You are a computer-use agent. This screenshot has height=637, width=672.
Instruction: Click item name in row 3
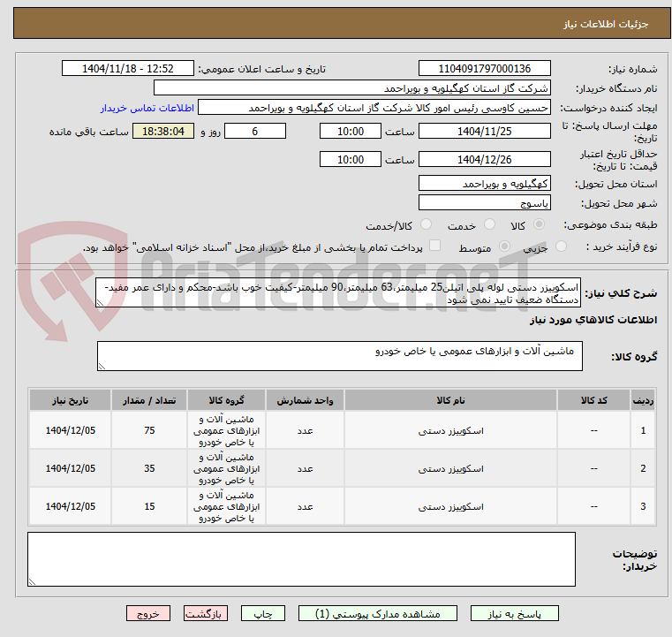point(450,507)
